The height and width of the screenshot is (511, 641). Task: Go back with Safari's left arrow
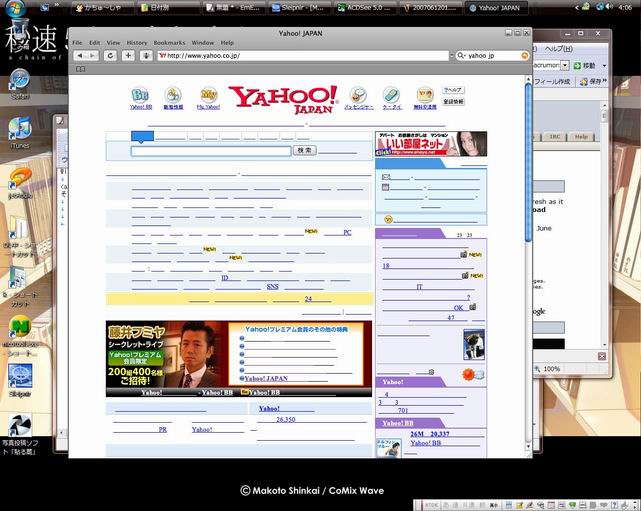80,56
